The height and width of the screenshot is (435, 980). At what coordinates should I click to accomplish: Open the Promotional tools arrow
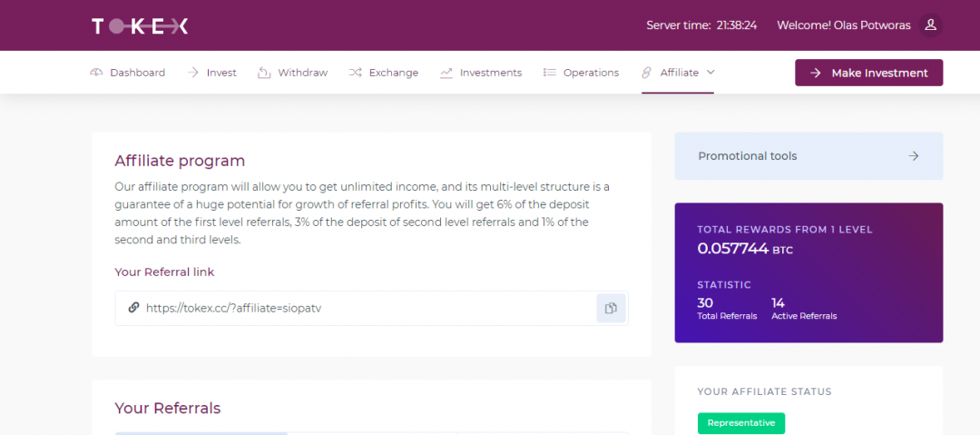(914, 156)
